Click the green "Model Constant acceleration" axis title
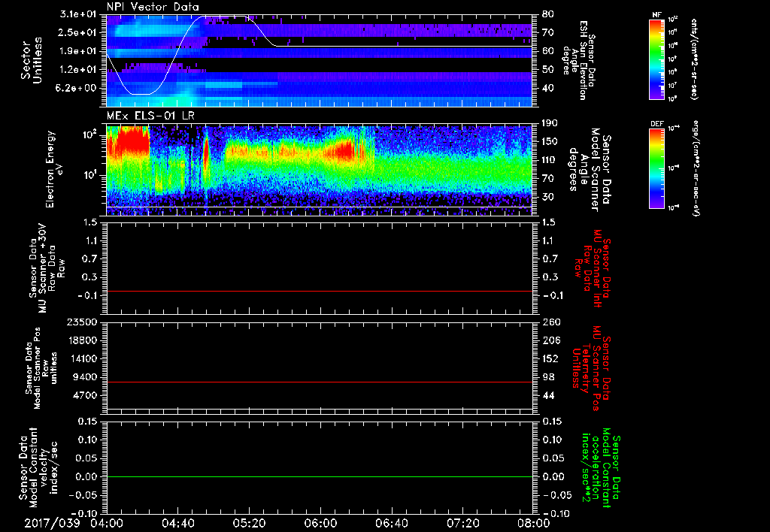 pos(600,467)
